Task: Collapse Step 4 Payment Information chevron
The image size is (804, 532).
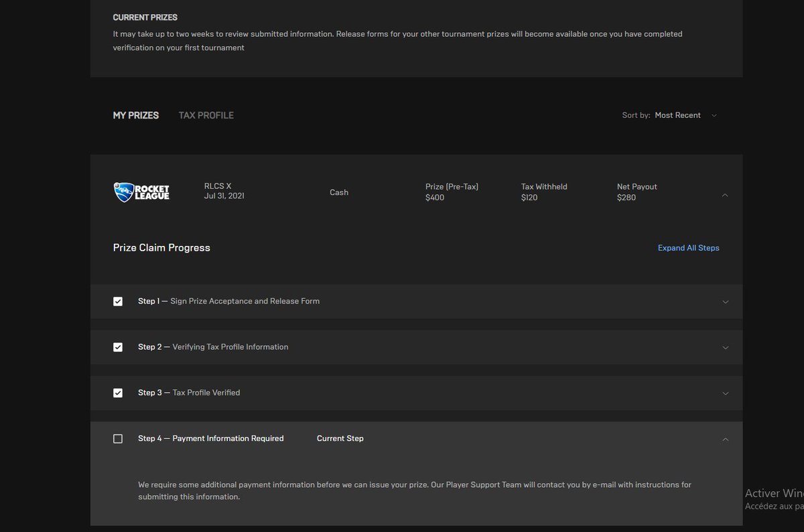Action: tap(725, 439)
